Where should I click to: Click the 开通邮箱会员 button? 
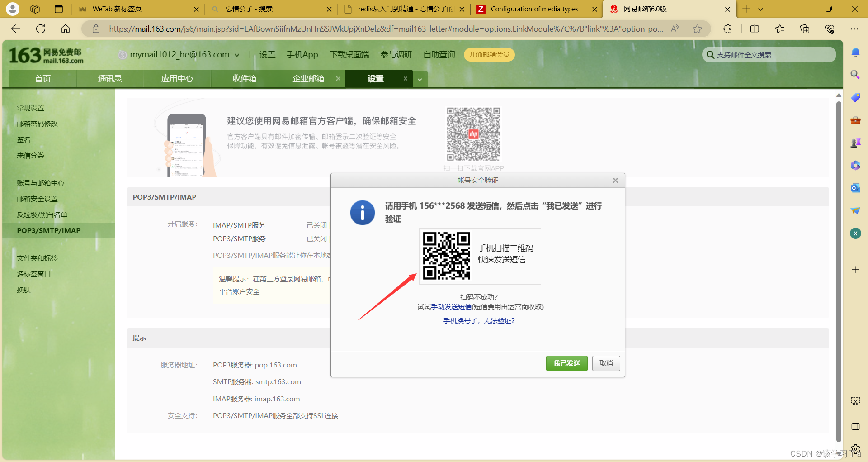(x=489, y=55)
